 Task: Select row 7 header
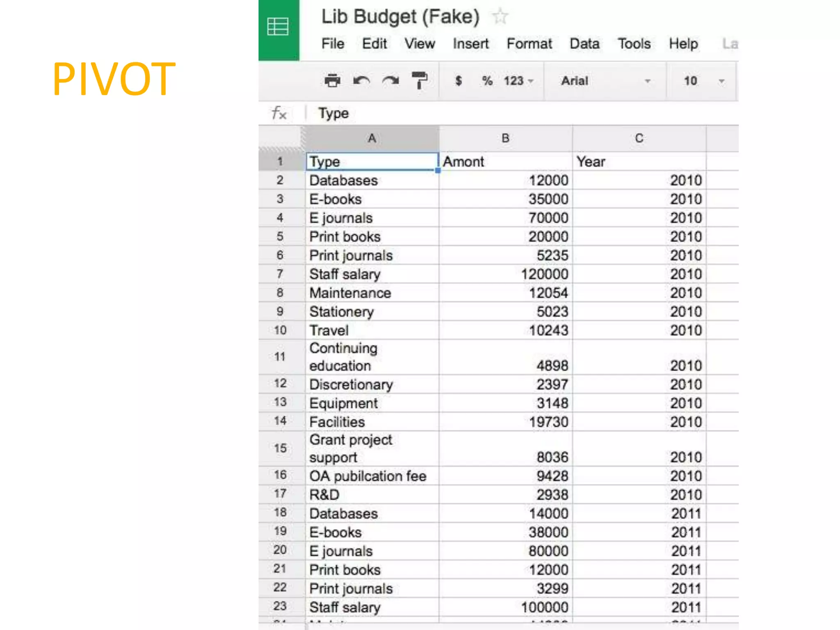click(280, 274)
